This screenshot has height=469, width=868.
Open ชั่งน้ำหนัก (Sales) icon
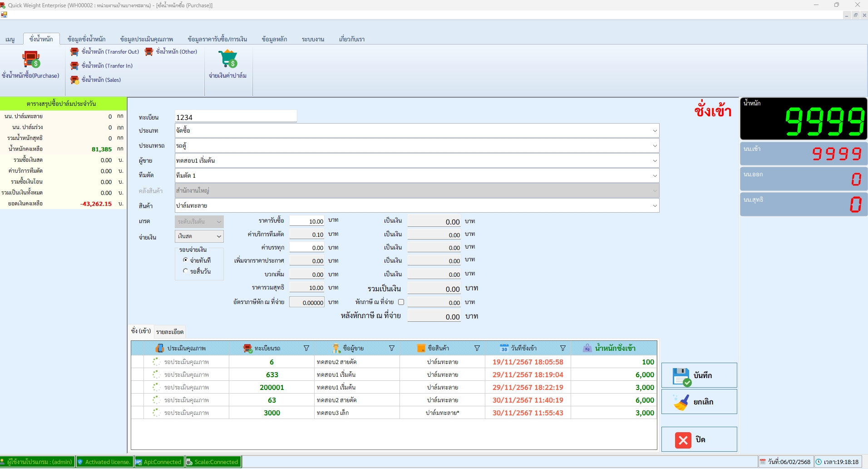(74, 80)
